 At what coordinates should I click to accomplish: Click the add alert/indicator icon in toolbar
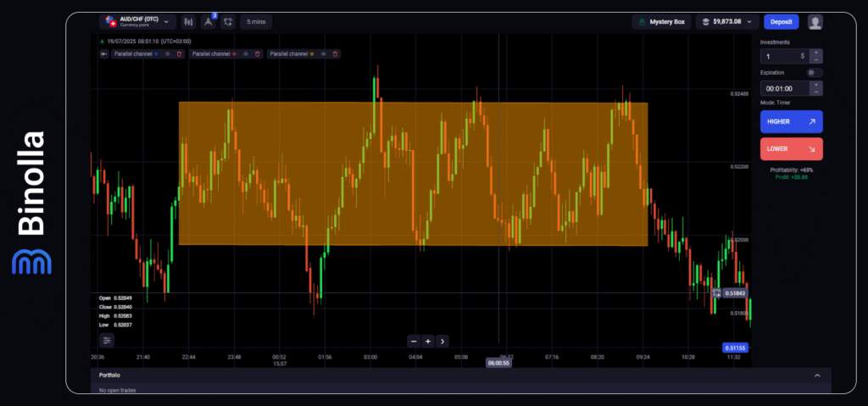[x=228, y=22]
